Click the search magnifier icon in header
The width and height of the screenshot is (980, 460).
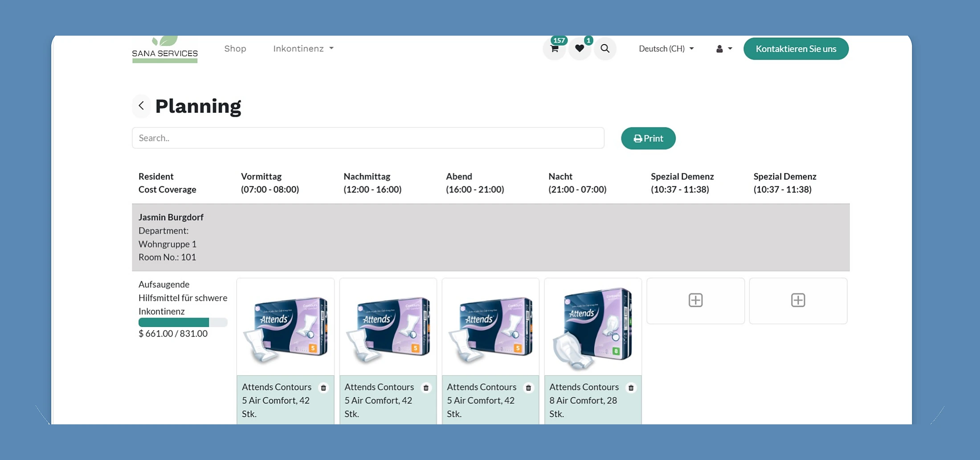605,49
